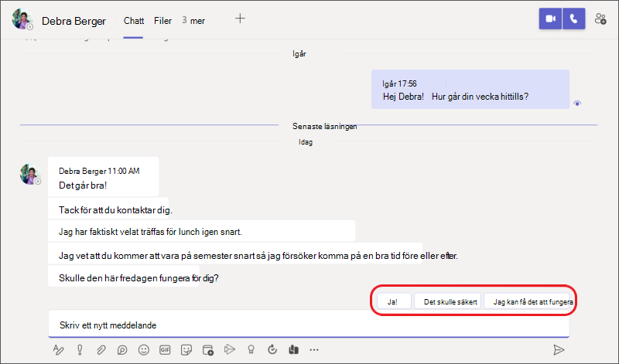This screenshot has height=364, width=619.
Task: Open the sticker picker
Action: point(186,350)
